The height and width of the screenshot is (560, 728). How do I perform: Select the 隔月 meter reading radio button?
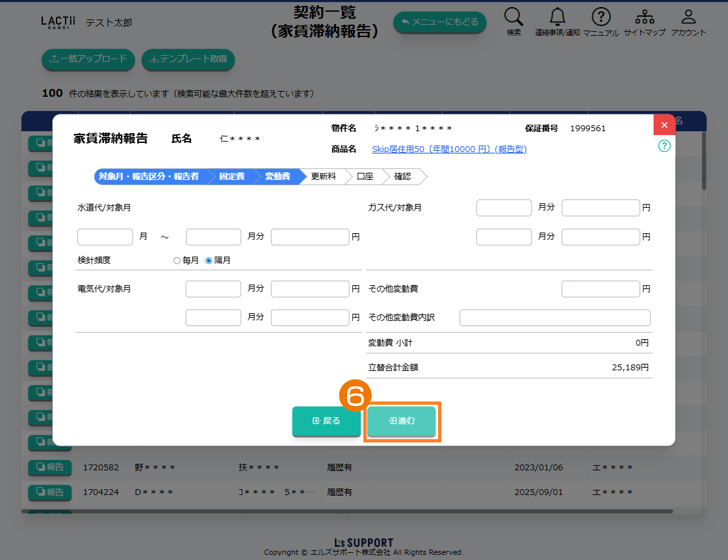click(x=209, y=261)
